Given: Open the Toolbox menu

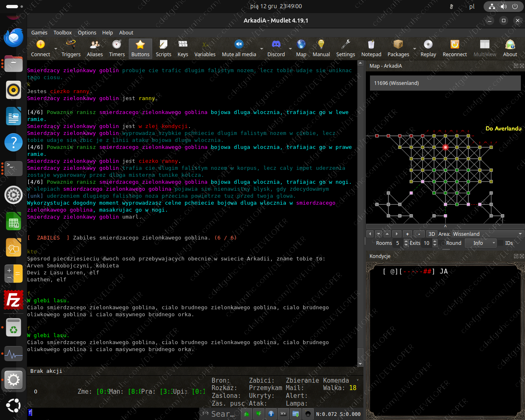Looking at the screenshot, I should click(62, 33).
